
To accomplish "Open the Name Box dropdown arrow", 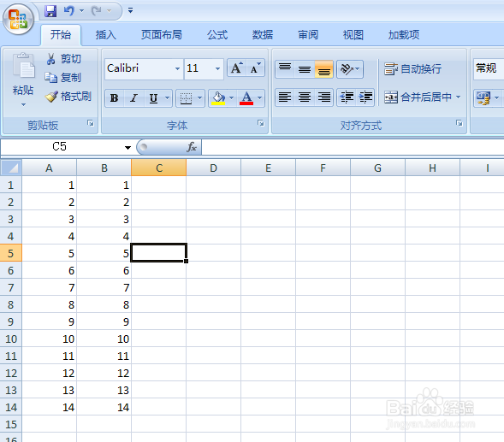I will [128, 147].
